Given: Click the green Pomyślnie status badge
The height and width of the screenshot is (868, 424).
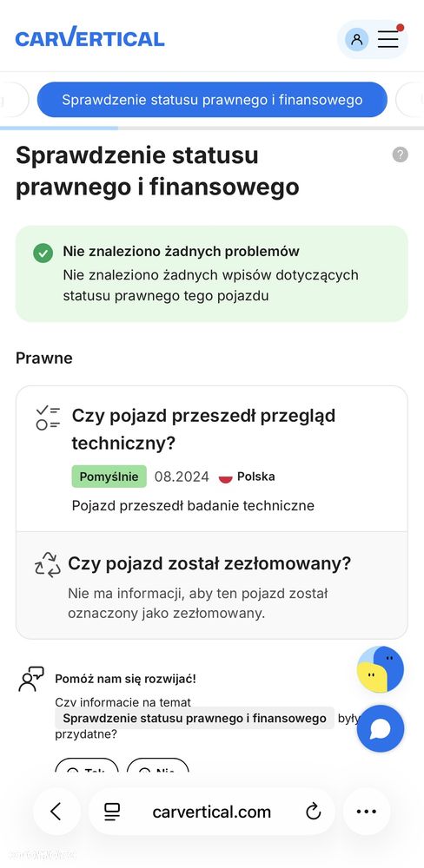Looking at the screenshot, I should pyautogui.click(x=109, y=477).
